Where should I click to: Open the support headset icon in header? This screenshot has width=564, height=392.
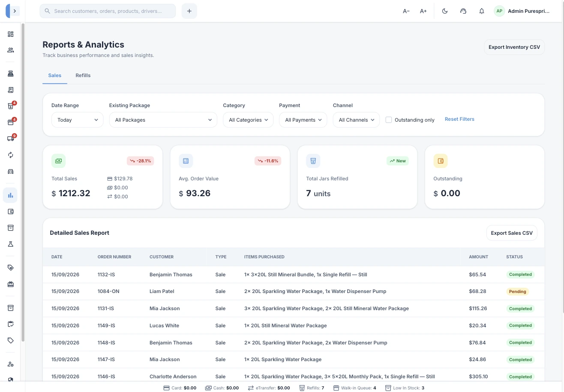463,11
